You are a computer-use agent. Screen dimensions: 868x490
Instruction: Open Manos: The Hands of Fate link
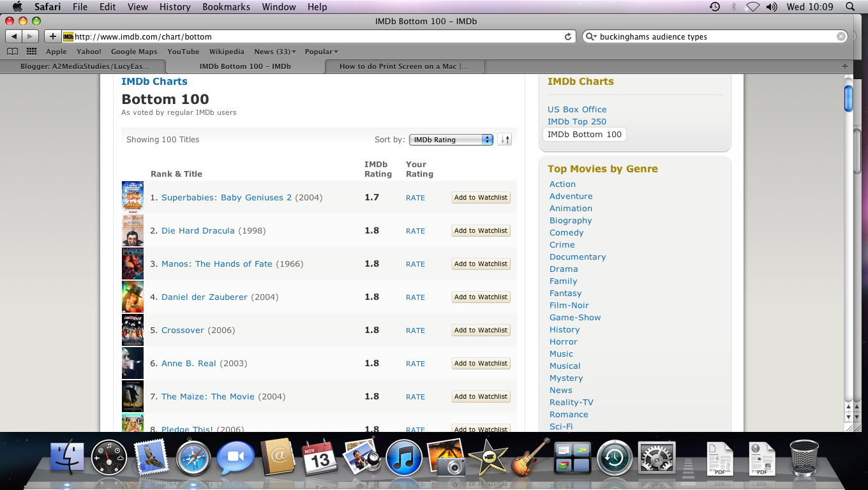(x=217, y=264)
